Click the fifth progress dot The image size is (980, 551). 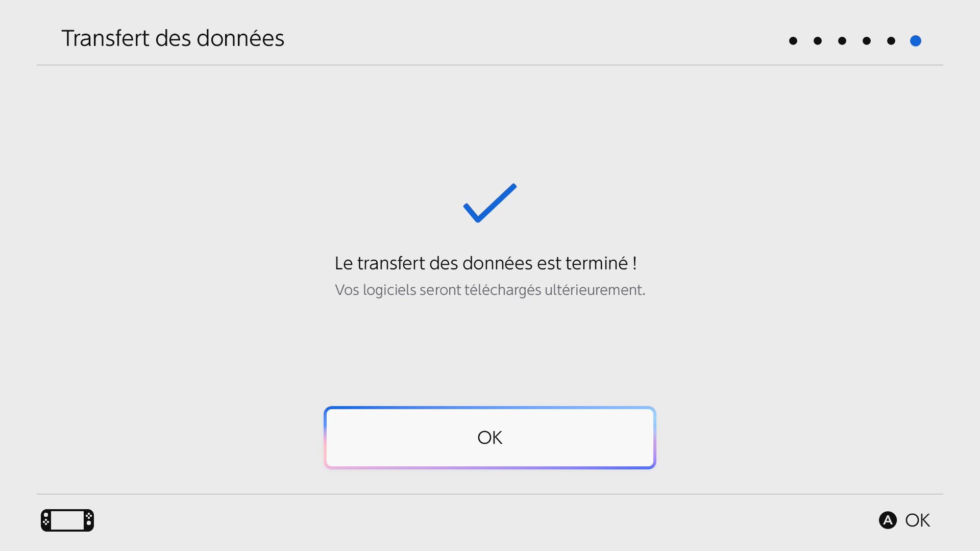point(891,41)
